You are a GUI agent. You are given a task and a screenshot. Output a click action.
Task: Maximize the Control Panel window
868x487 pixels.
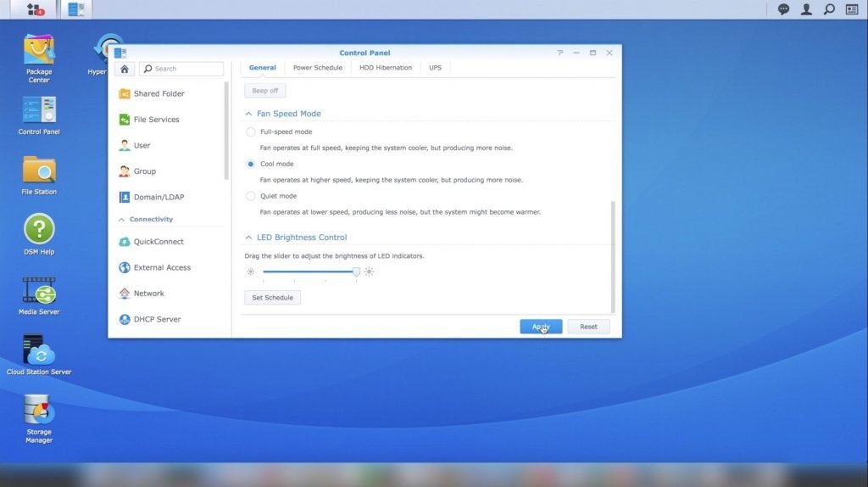pos(593,53)
